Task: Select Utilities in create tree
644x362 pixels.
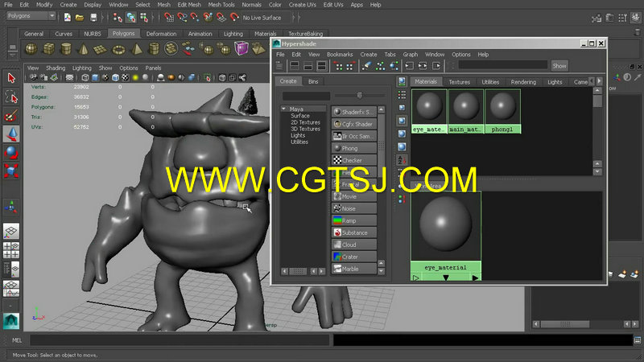Action: click(x=299, y=142)
